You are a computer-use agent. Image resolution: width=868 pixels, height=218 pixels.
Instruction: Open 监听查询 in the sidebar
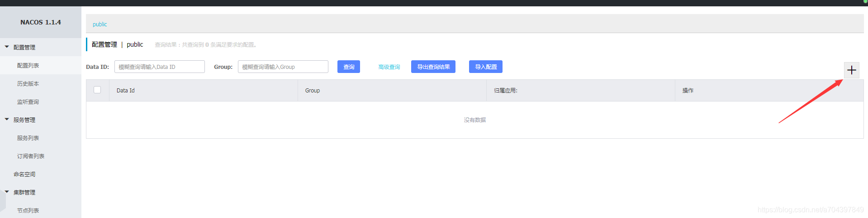[x=28, y=102]
